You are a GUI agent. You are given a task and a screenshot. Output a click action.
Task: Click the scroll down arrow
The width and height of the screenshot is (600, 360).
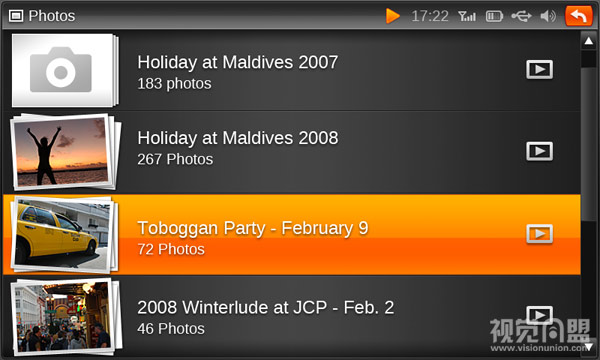click(589, 346)
